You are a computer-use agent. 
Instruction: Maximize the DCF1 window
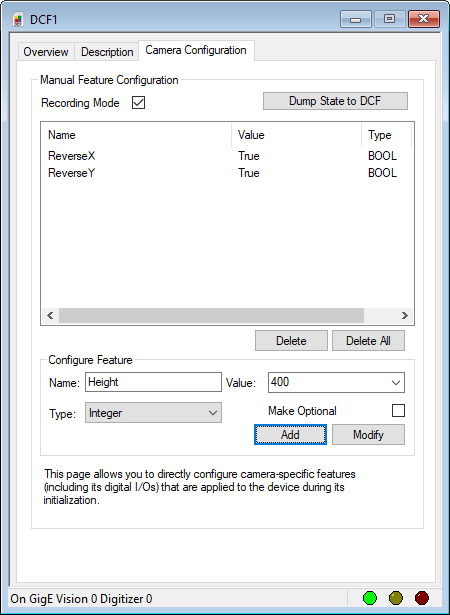tap(389, 19)
